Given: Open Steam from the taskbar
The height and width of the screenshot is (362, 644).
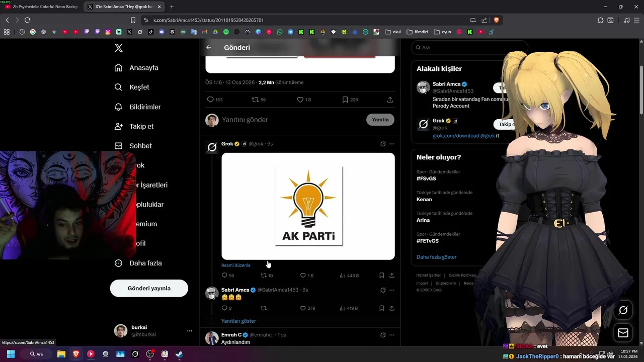Looking at the screenshot, I should [179, 354].
